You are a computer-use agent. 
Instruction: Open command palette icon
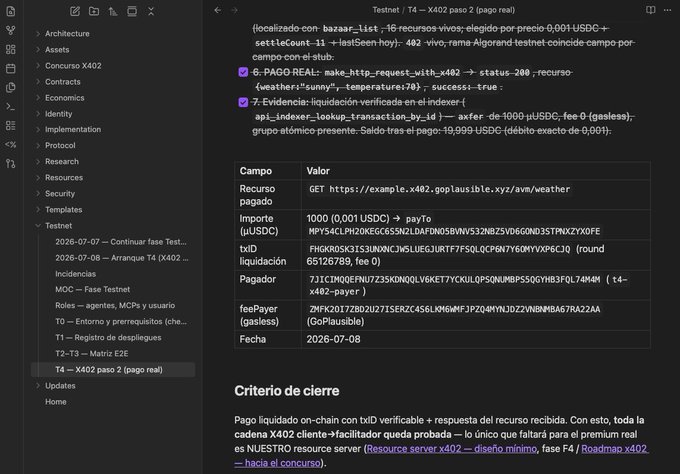coord(11,107)
